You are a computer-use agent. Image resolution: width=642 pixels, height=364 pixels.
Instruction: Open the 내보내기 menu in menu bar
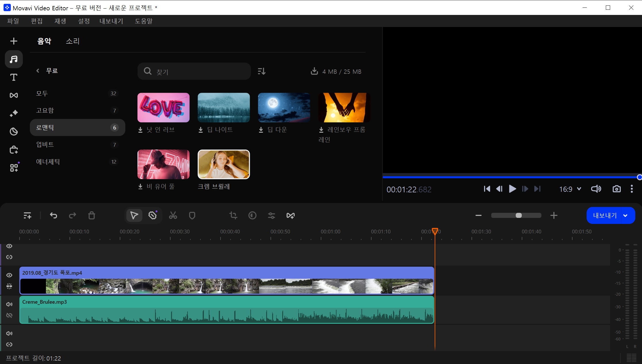(111, 21)
